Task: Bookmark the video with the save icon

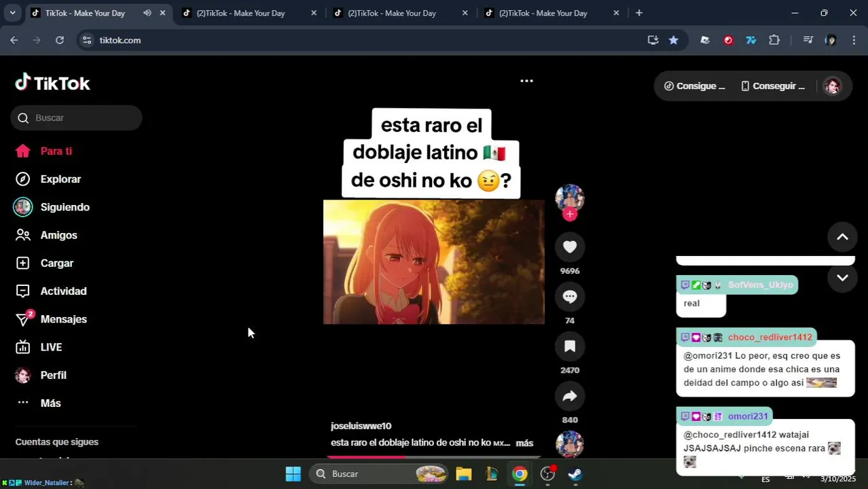Action: click(x=570, y=346)
